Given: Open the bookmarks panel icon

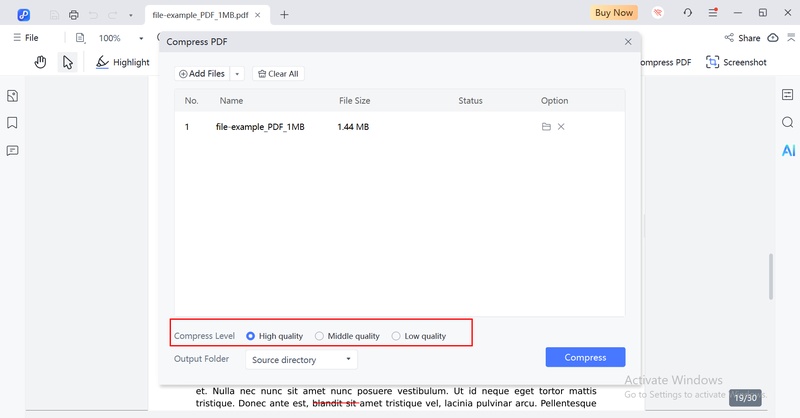Looking at the screenshot, I should click(12, 123).
